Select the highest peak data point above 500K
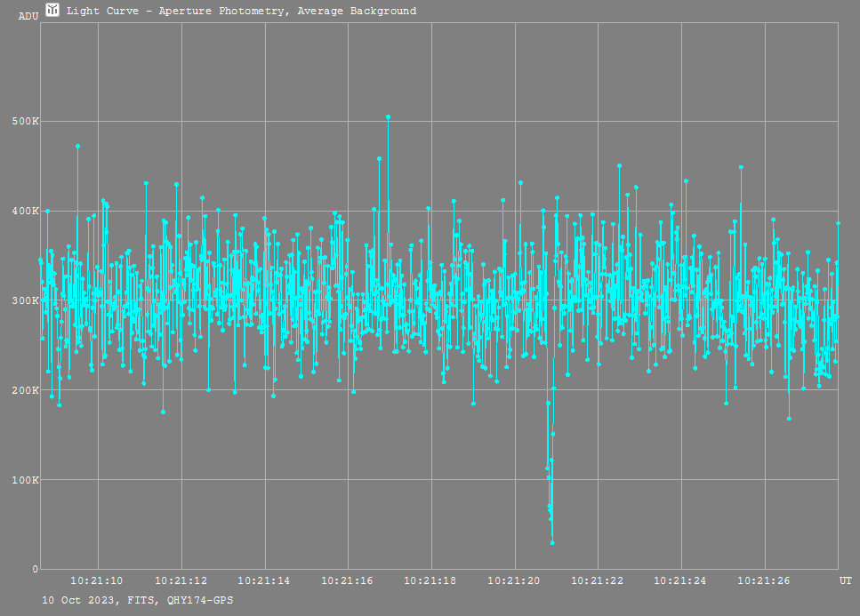Viewport: 860px width, 616px height. coord(389,116)
